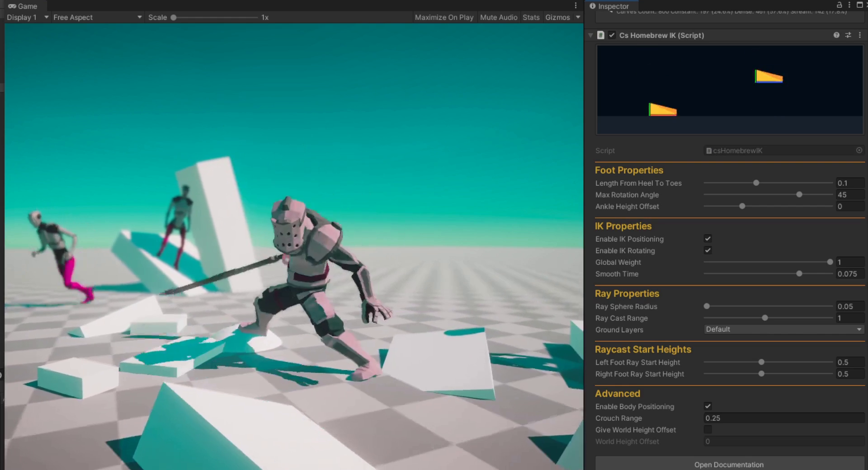The width and height of the screenshot is (868, 470).
Task: Click the Advanced section header
Action: tap(618, 394)
